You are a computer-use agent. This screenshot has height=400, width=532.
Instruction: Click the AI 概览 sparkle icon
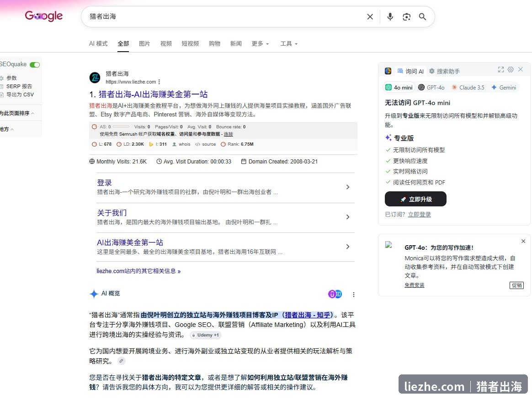point(94,294)
